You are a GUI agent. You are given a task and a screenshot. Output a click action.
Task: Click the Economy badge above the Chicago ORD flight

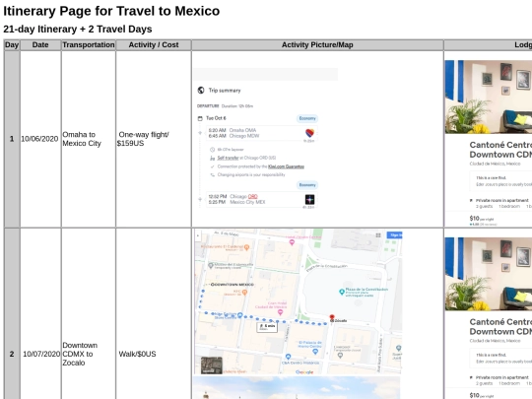tap(307, 185)
